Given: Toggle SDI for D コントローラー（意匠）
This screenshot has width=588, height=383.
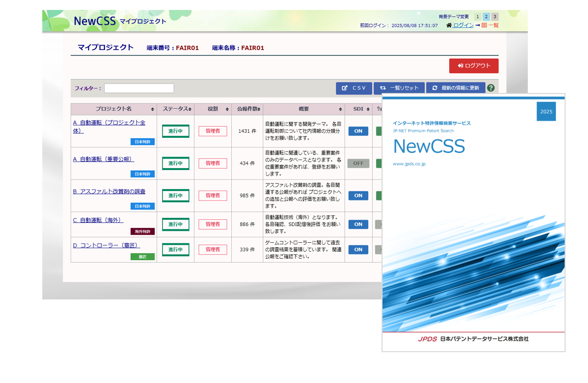Looking at the screenshot, I should [x=358, y=249].
